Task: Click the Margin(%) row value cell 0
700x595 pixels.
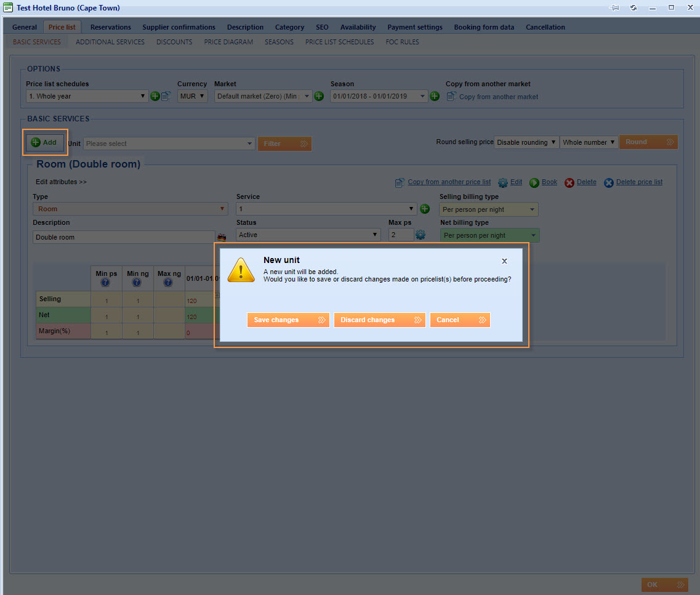Action: point(201,333)
